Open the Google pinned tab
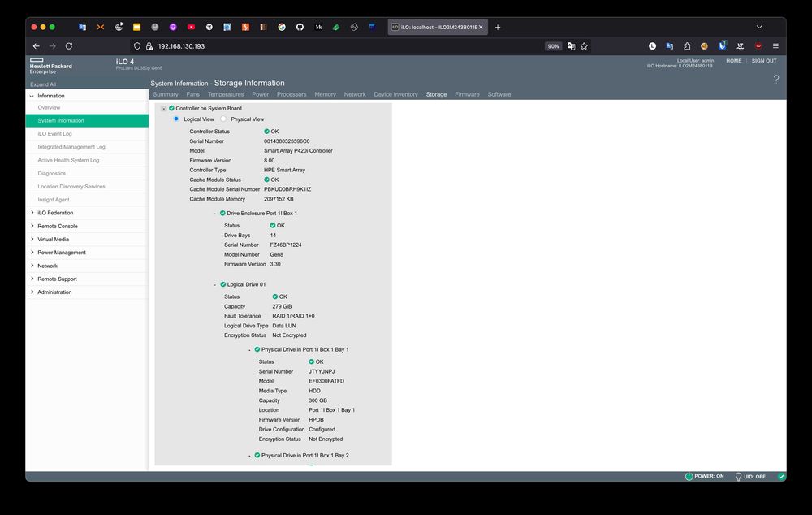The image size is (812, 515). 282,27
